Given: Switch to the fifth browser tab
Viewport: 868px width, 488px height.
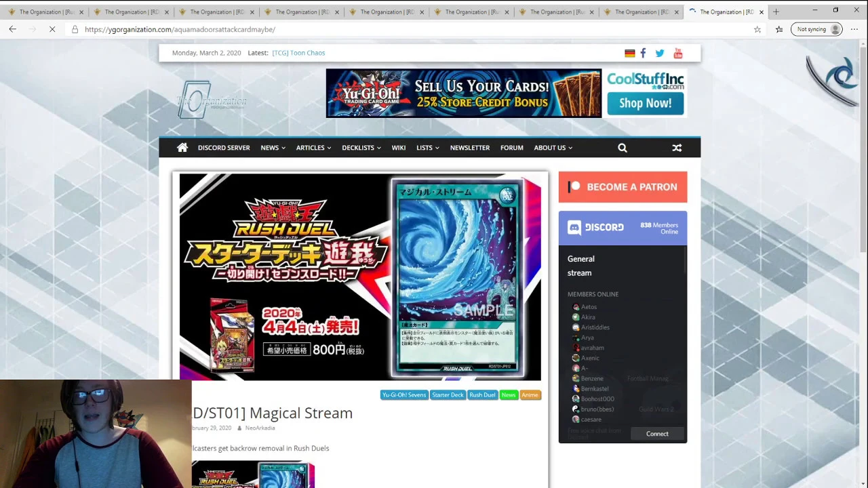Looking at the screenshot, I should click(387, 12).
